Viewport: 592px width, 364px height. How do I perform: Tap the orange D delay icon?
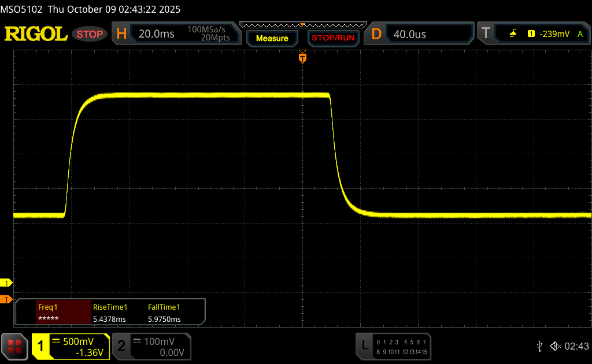coord(376,34)
